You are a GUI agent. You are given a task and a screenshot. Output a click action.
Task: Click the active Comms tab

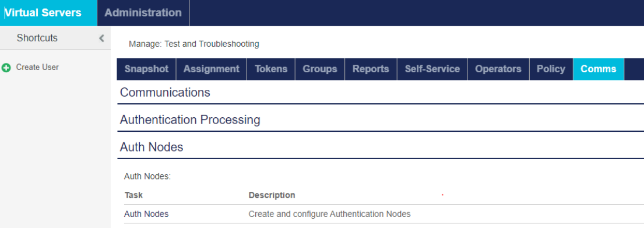point(599,69)
